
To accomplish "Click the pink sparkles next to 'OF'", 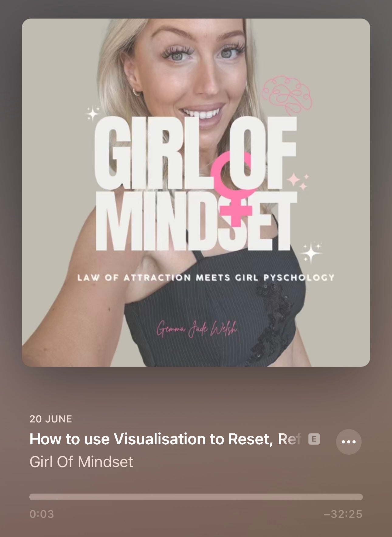I will pyautogui.click(x=298, y=181).
